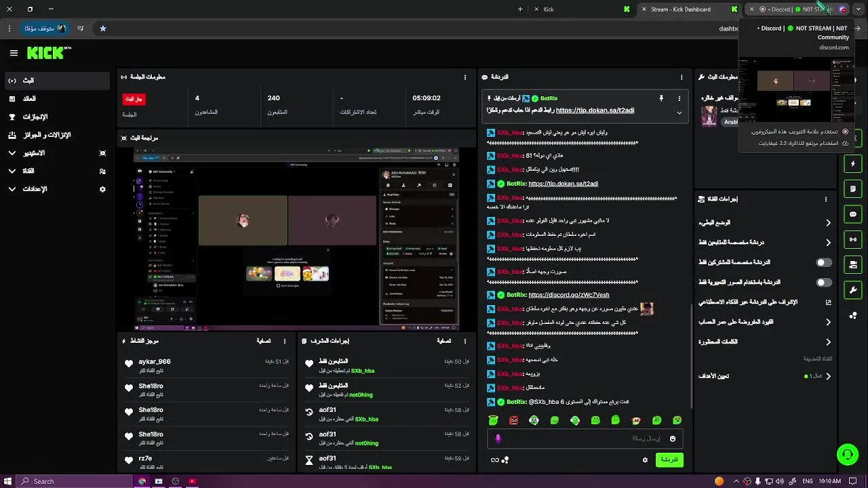The width and height of the screenshot is (868, 488).
Task: Click the stream preview thumbnail
Action: (296, 240)
